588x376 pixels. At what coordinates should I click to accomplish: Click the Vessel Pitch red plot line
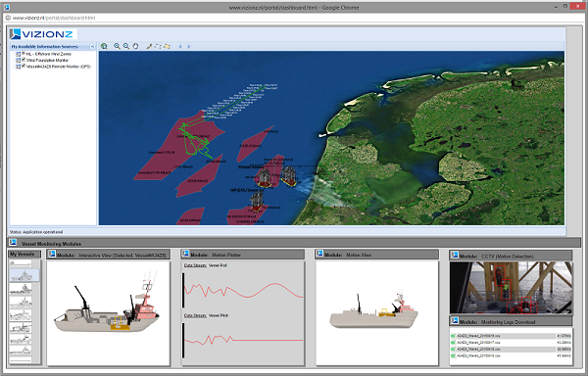[x=243, y=340]
